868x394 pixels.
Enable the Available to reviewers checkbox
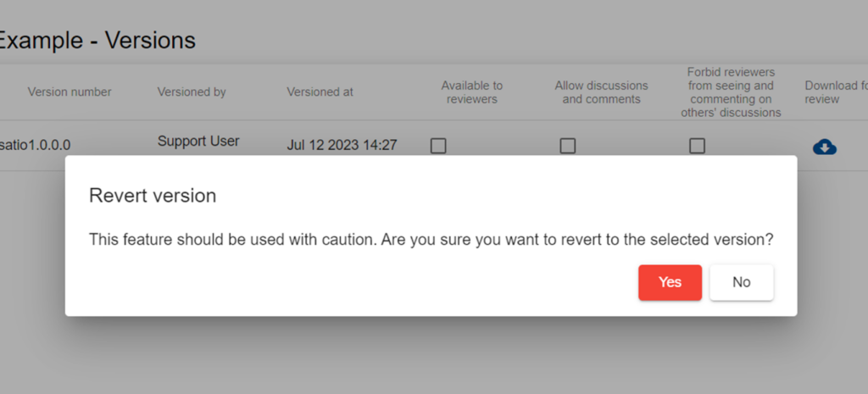[x=438, y=146]
